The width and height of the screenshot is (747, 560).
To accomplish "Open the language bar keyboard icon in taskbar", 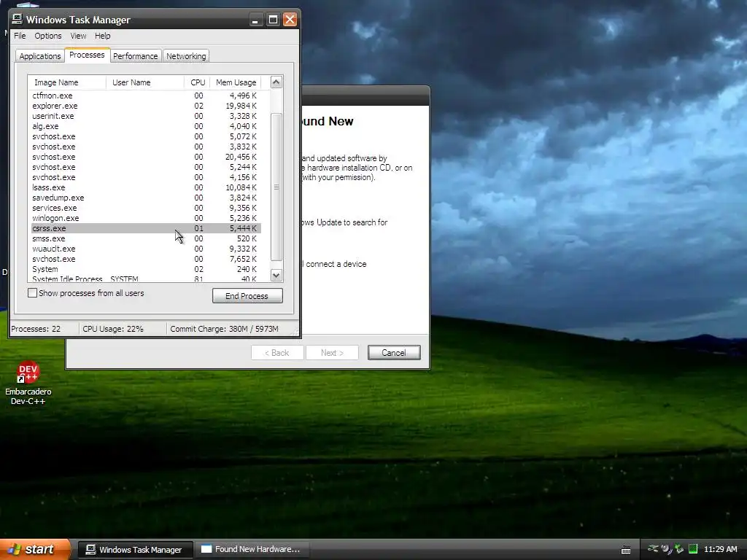I will tap(626, 550).
